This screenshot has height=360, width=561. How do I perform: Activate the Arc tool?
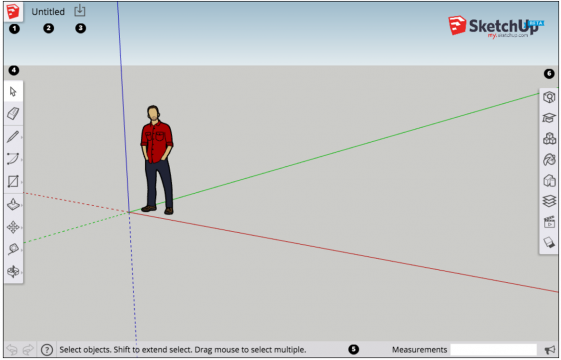tap(13, 159)
